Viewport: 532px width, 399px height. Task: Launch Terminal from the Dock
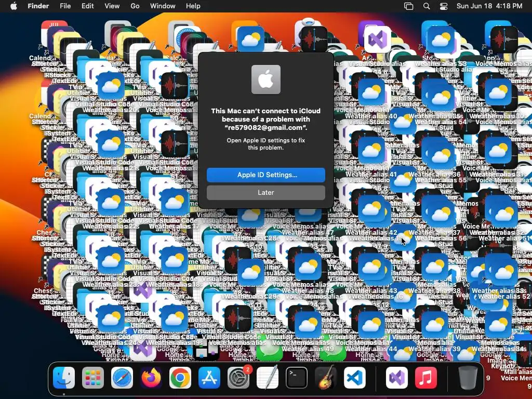pyautogui.click(x=297, y=378)
